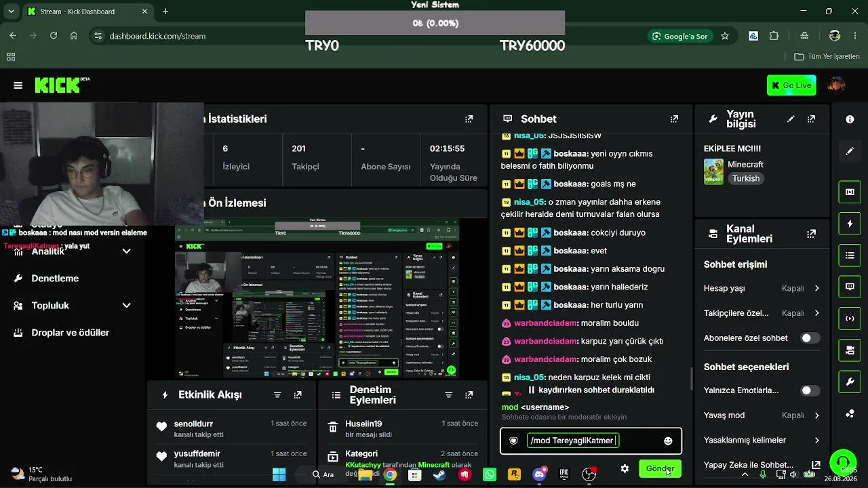Viewport: 868px width, 488px height.
Task: Filter the Denetim Eylemleri list
Action: (448, 394)
